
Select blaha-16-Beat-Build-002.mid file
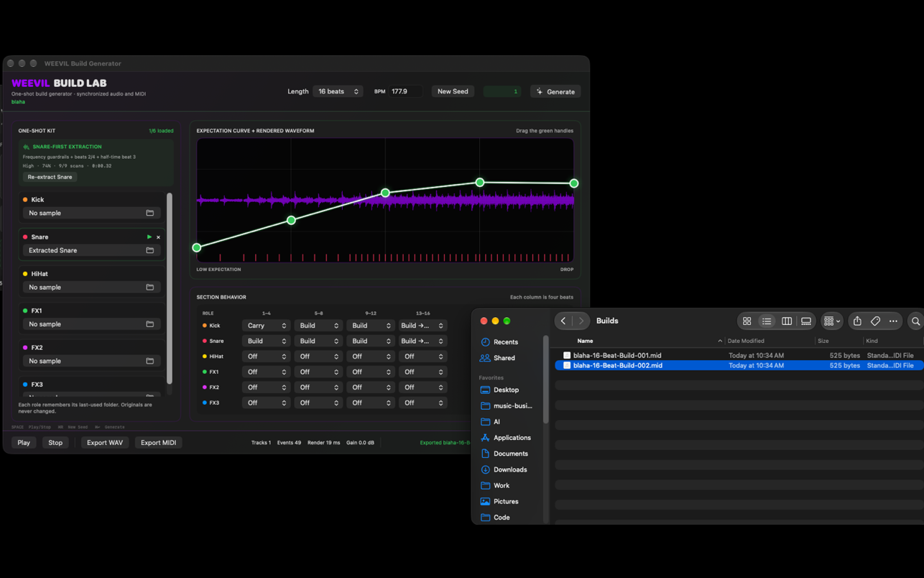click(x=739, y=365)
